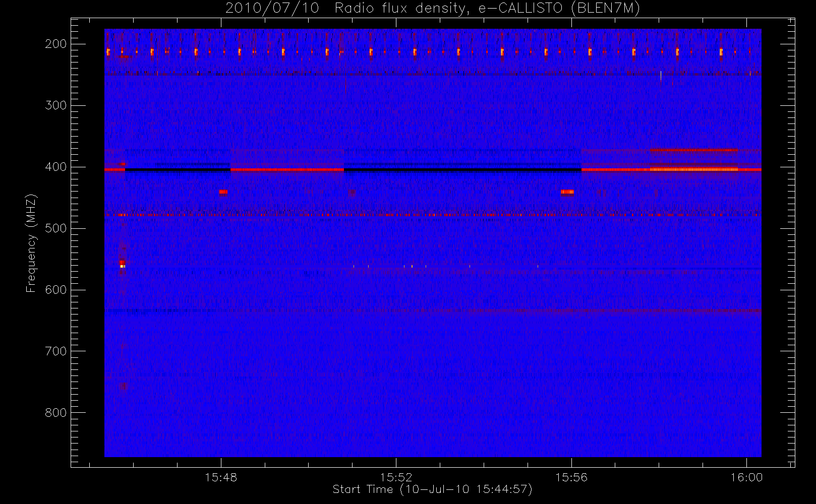Click the 300 frequency tick label
The width and height of the screenshot is (816, 504).
55,105
